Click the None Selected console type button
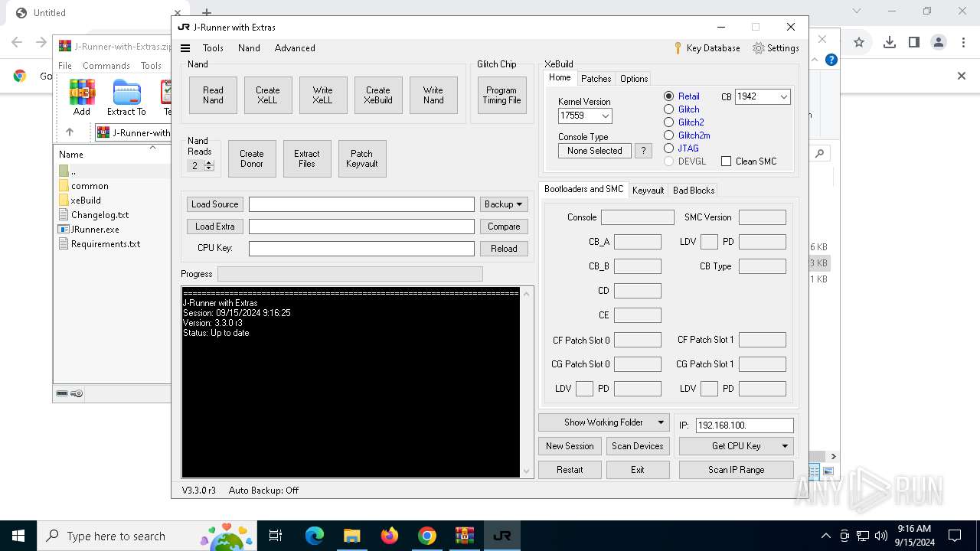Viewport: 980px width, 551px height. [595, 151]
